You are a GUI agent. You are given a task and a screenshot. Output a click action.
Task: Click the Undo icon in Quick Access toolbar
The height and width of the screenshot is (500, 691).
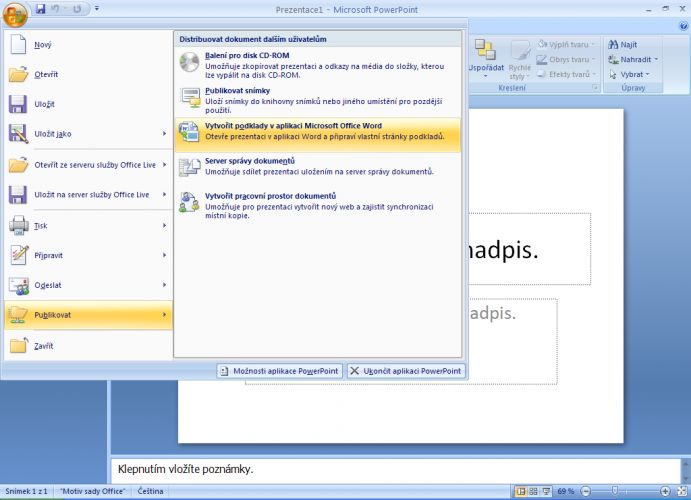coord(56,9)
